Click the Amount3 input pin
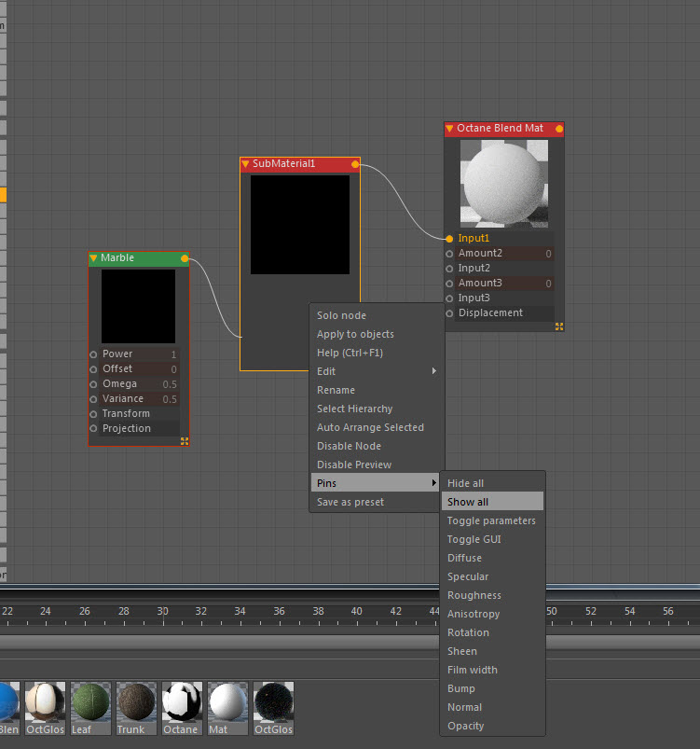This screenshot has width=700, height=749. tap(449, 284)
